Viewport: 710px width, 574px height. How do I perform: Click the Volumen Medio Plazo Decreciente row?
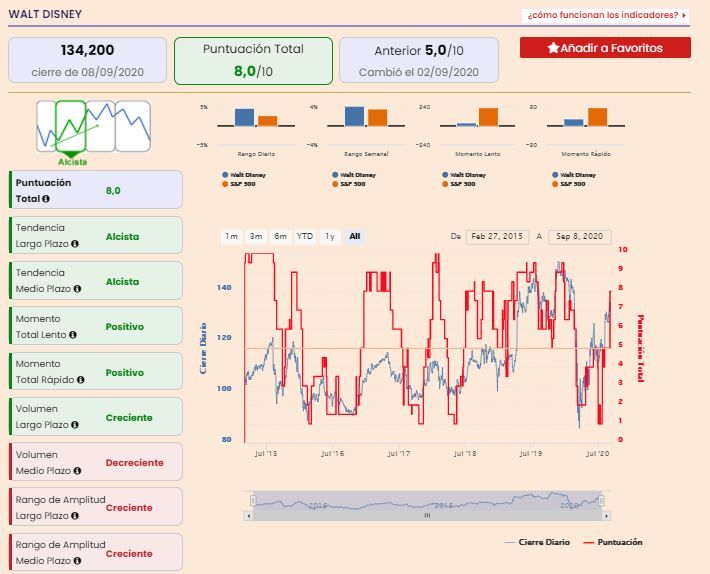(96, 462)
